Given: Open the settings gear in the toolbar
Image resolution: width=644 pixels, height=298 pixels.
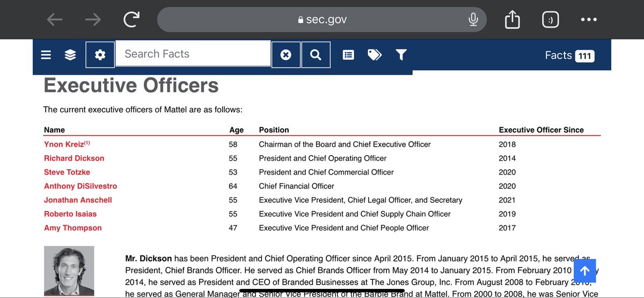Looking at the screenshot, I should pos(100,55).
